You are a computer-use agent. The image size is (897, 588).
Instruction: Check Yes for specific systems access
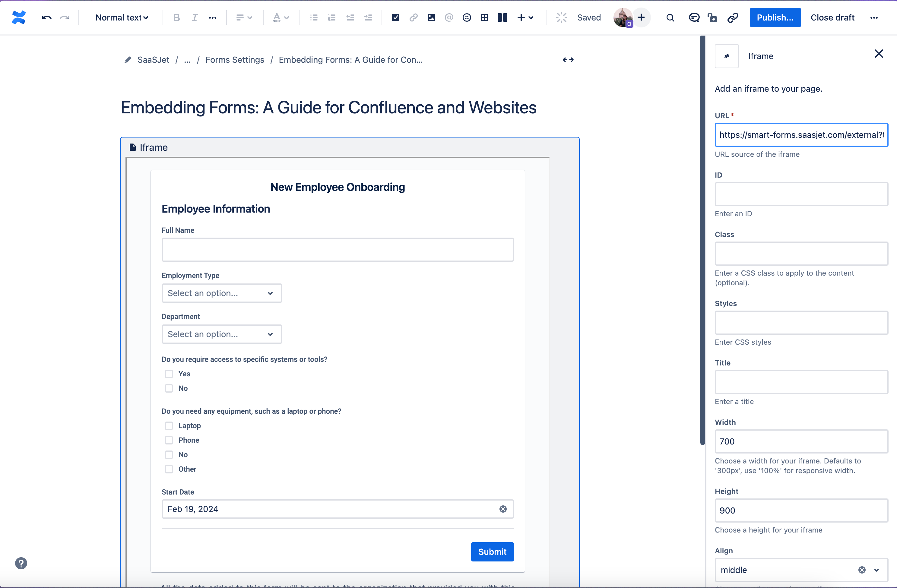[169, 374]
